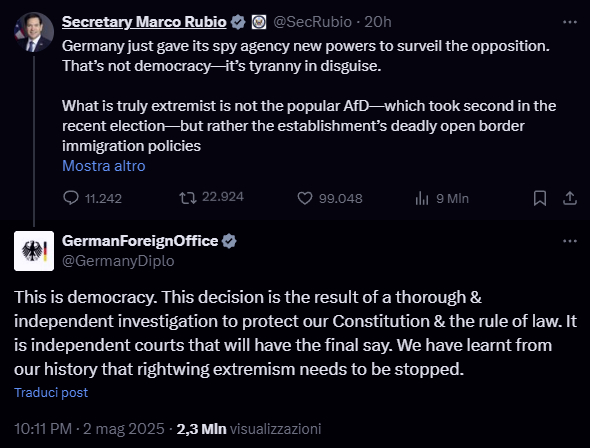Expand full tweet via Mostra altro
Viewport: 590px width, 448px height.
point(104,166)
